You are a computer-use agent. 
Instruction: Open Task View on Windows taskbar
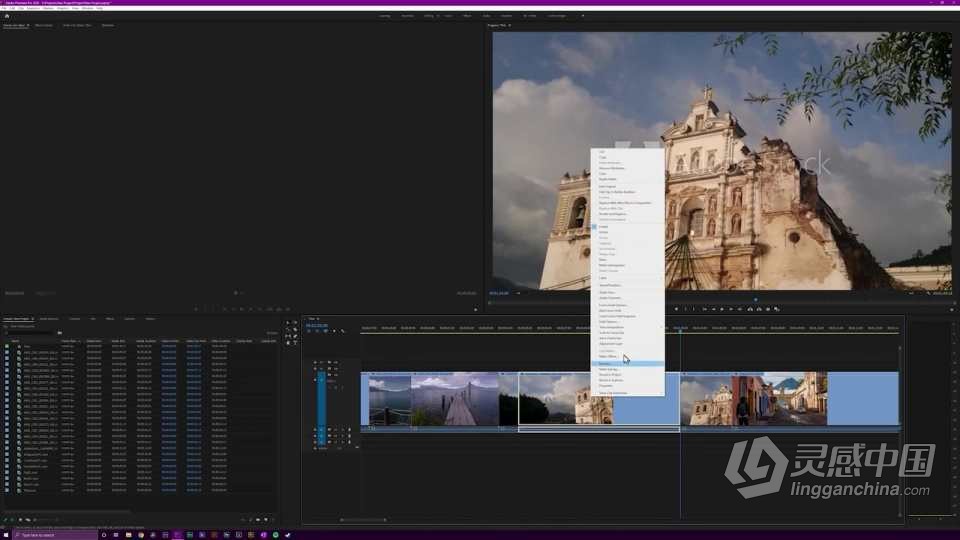pos(116,535)
